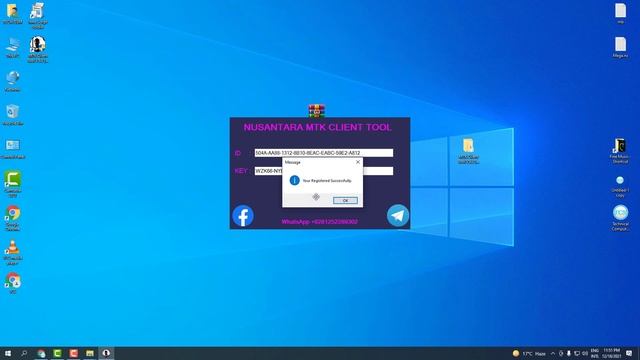
Task: Select the music file shortcut icon on desktop
Action: tap(38, 15)
